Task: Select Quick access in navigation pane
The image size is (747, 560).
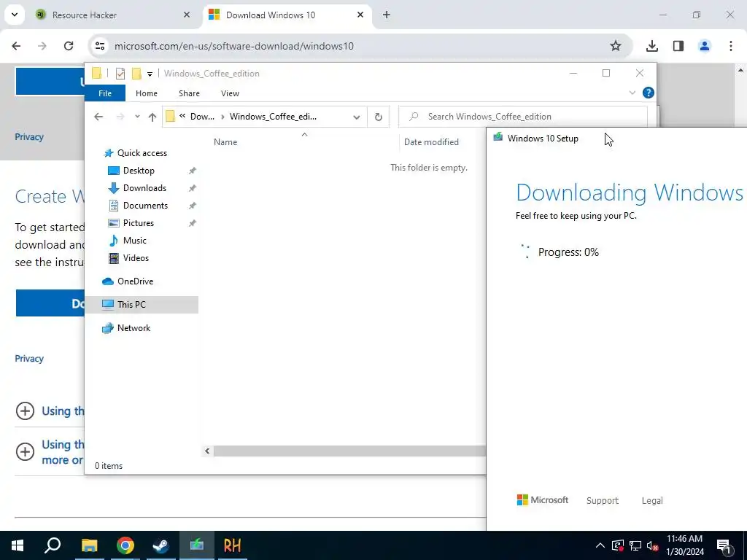Action: point(142,153)
